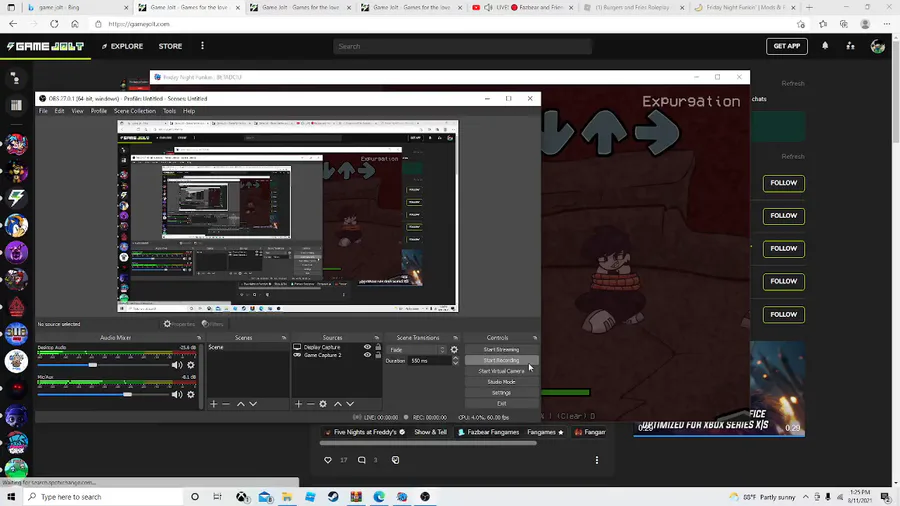
Task: Remove scene with minus icon
Action: [x=226, y=404]
